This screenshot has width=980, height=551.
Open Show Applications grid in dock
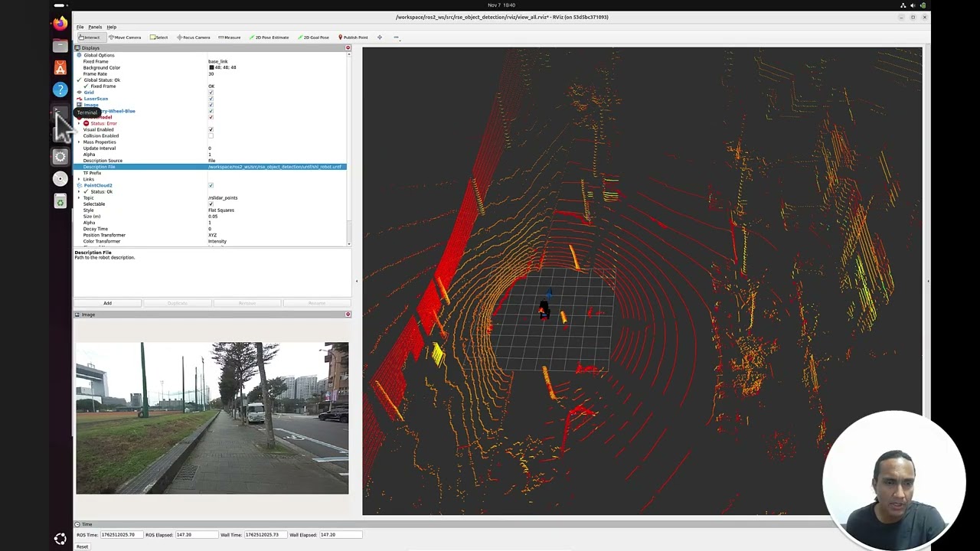point(60,539)
